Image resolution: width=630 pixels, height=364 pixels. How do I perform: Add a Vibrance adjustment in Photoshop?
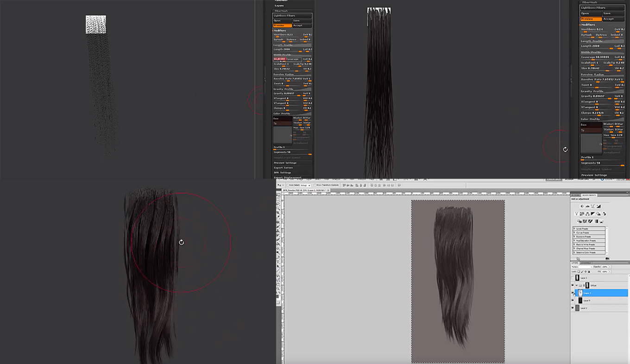576,214
